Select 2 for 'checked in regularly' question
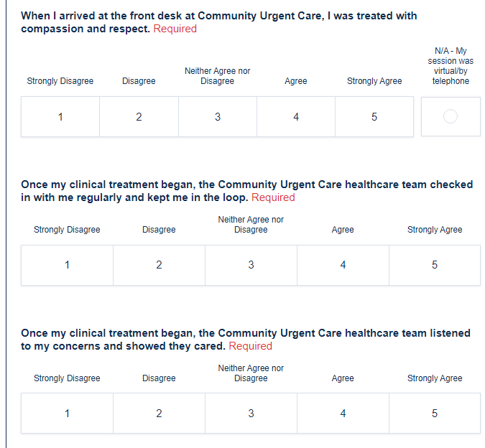485x448 pixels. pyautogui.click(x=159, y=265)
